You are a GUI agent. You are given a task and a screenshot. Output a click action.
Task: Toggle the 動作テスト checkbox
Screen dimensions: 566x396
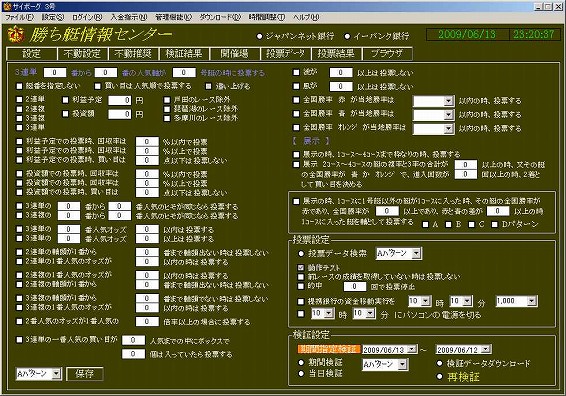coord(301,267)
